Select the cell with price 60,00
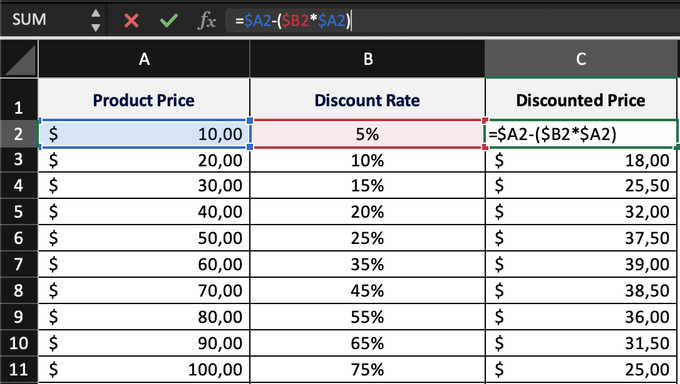680x384 pixels. (x=144, y=264)
